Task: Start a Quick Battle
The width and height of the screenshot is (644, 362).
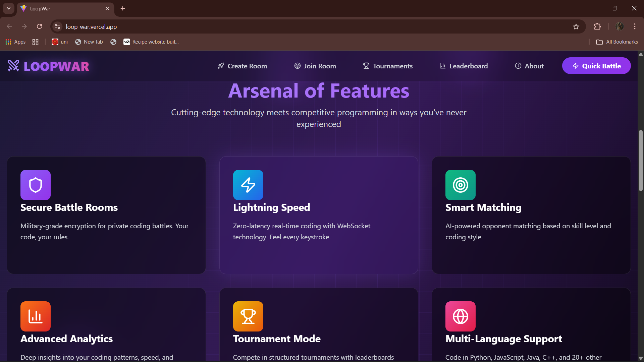Action: (x=596, y=66)
